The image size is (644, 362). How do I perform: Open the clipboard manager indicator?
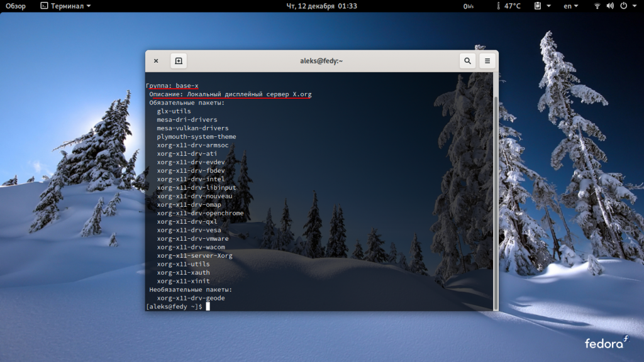point(538,6)
